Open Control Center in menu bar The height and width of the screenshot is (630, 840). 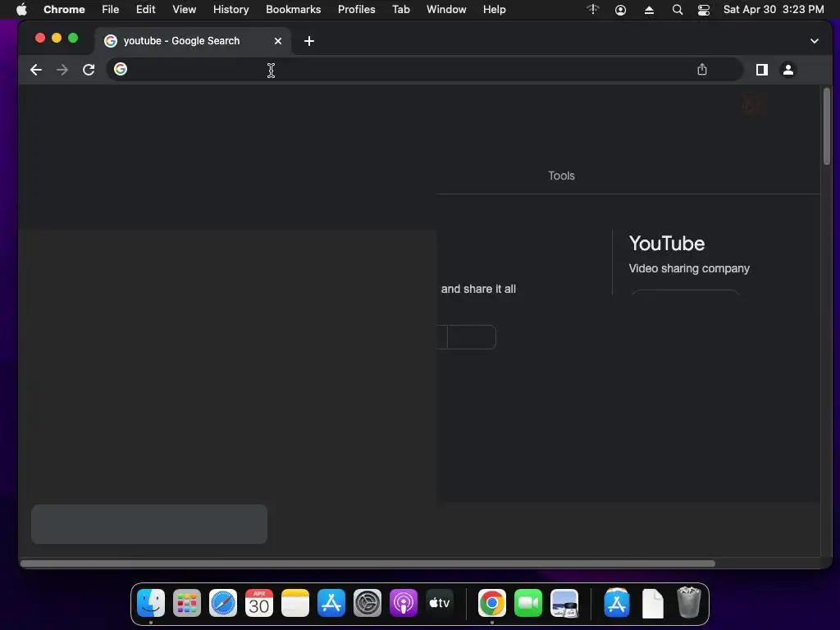(x=703, y=10)
